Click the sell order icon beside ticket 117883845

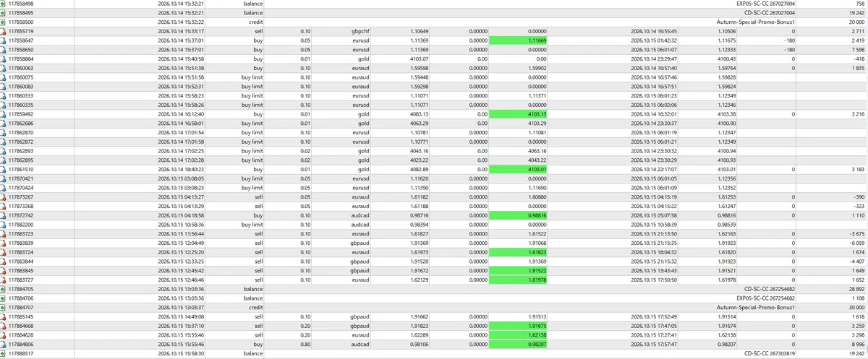[x=4, y=271]
